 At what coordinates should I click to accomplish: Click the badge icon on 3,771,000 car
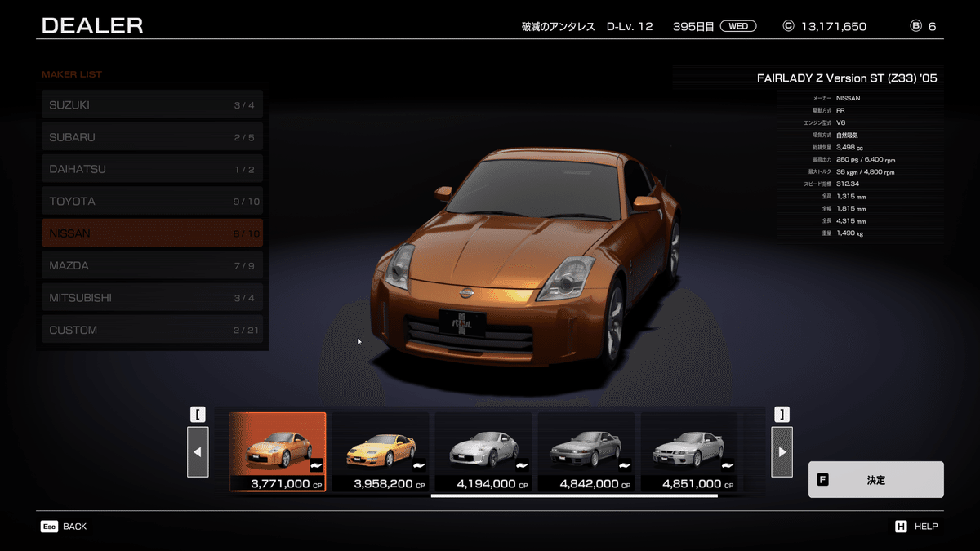[317, 465]
